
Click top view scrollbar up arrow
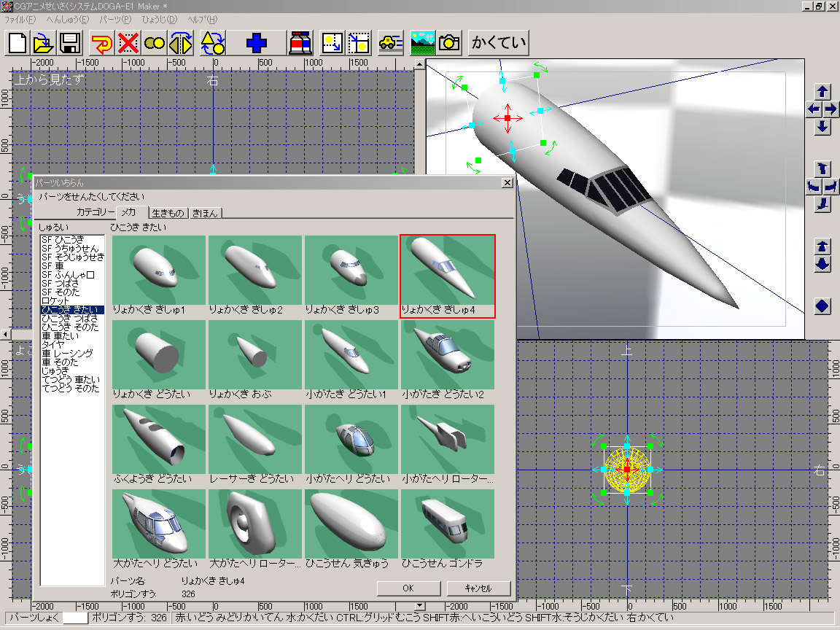[x=419, y=64]
